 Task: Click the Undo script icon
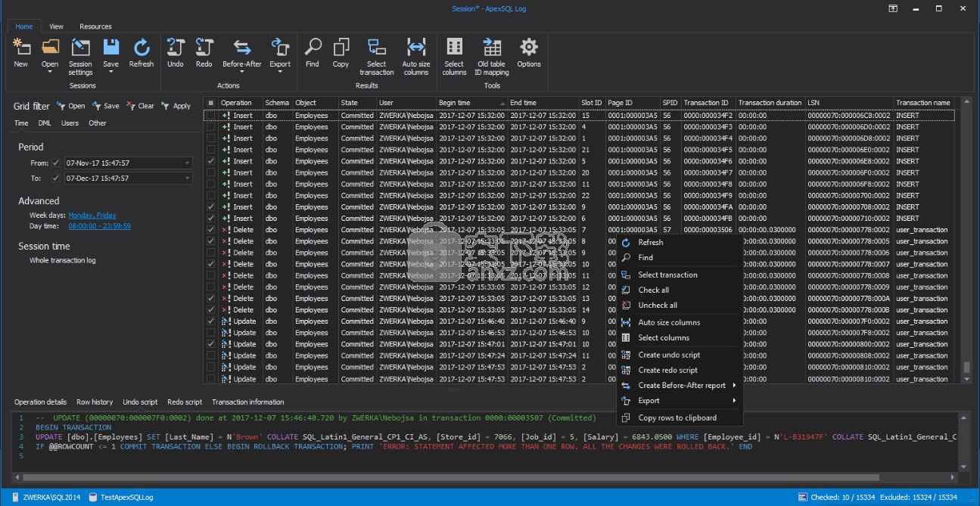click(176, 48)
